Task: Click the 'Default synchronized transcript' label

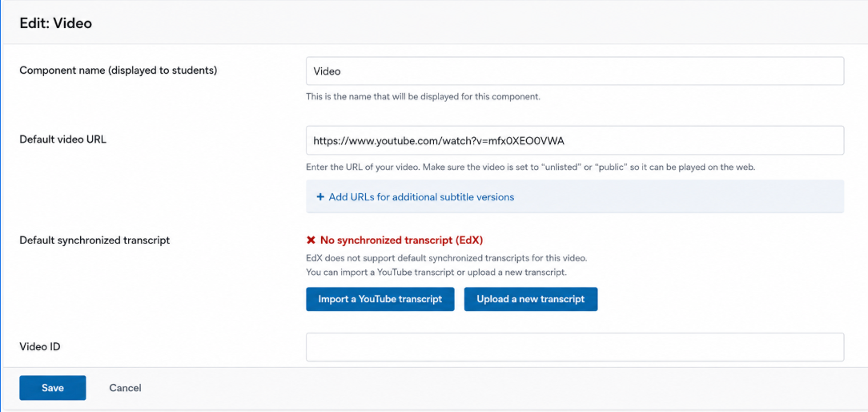Action: click(x=94, y=240)
